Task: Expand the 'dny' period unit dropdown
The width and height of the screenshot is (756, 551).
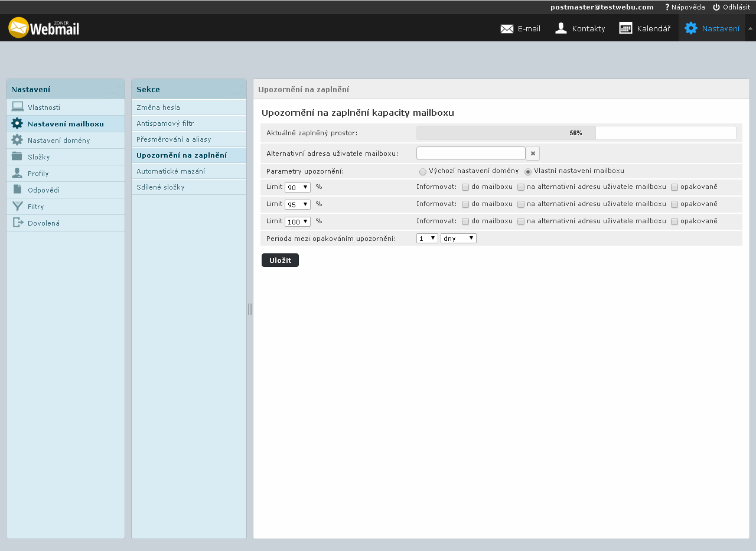Action: tap(458, 238)
